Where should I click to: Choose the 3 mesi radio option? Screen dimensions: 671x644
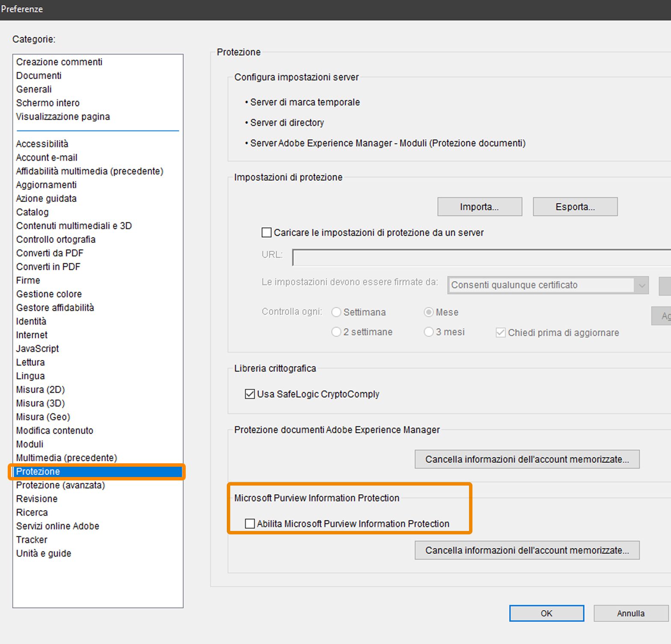(x=428, y=332)
